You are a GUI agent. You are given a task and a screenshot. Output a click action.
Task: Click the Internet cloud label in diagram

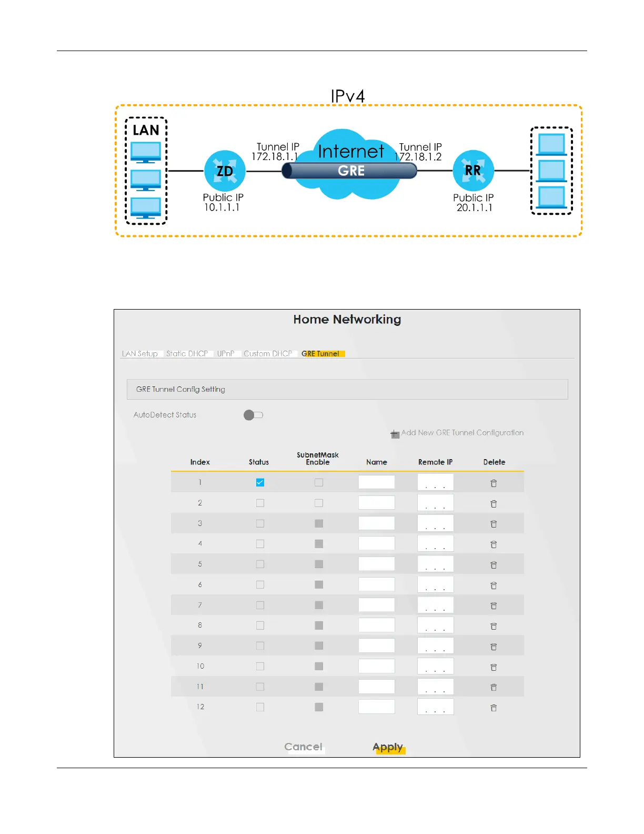click(x=351, y=151)
